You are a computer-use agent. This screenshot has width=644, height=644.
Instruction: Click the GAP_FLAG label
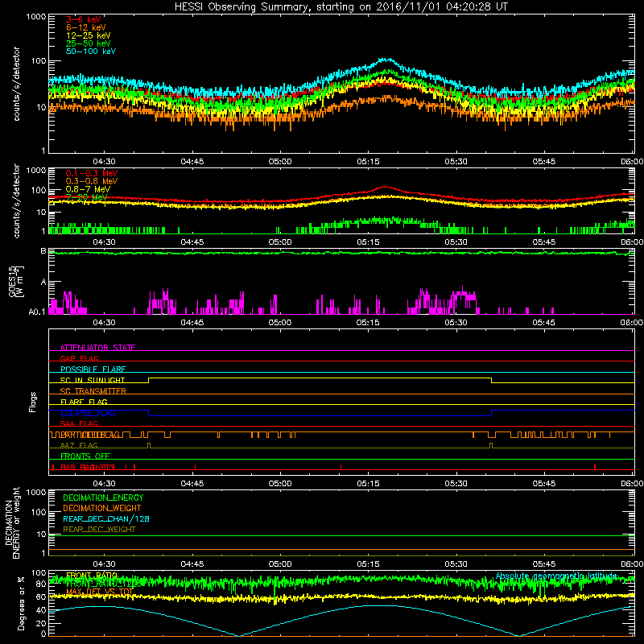click(79, 358)
